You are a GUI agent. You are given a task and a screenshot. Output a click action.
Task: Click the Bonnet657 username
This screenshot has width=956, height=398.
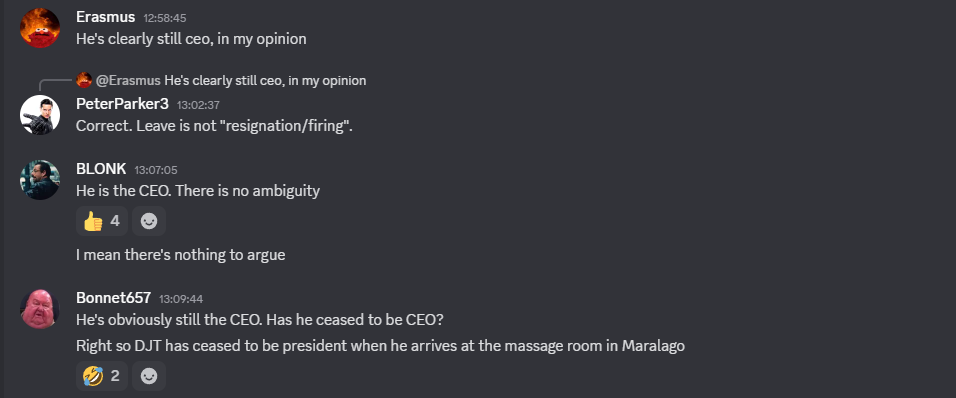tap(113, 298)
